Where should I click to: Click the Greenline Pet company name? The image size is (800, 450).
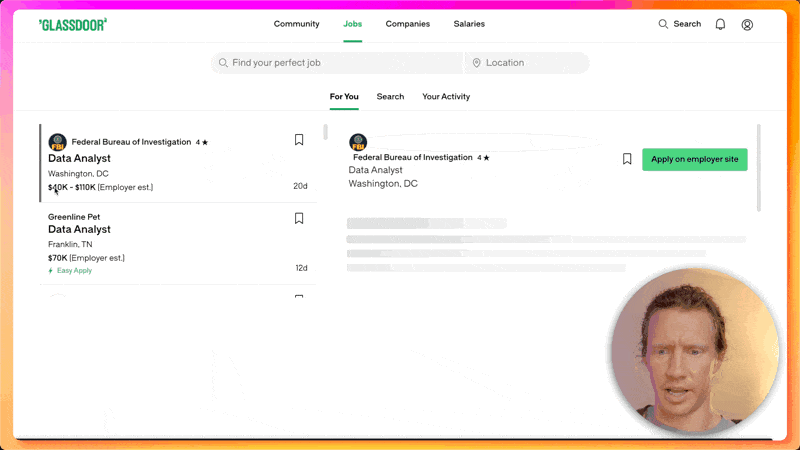click(x=74, y=217)
